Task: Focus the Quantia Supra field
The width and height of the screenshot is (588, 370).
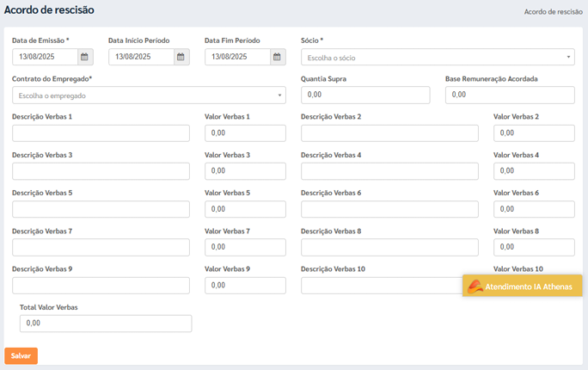Action: click(x=365, y=95)
